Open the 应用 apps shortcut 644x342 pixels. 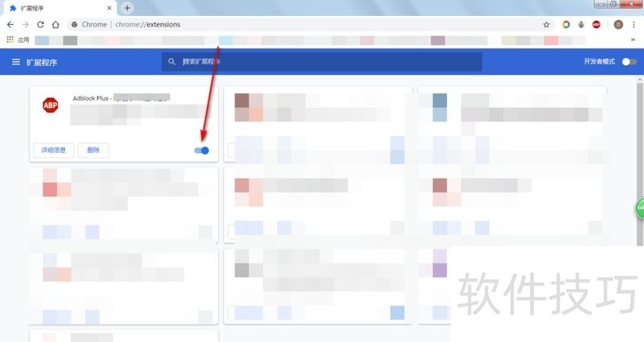point(18,39)
